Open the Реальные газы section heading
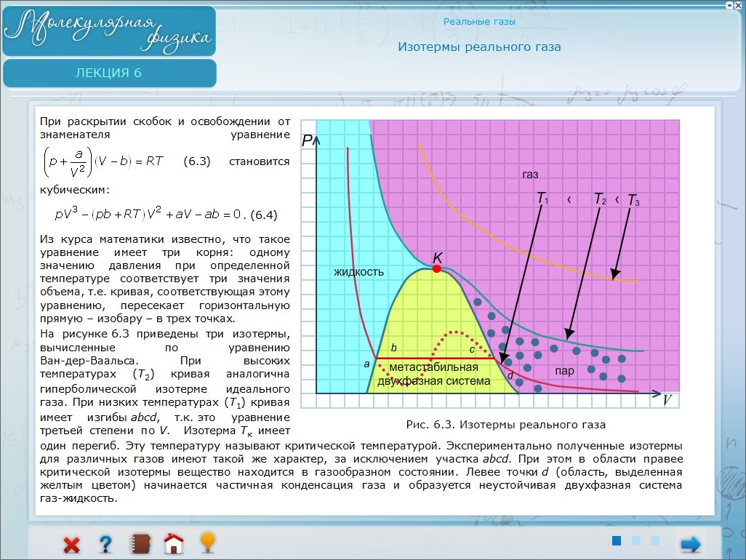 click(x=479, y=22)
